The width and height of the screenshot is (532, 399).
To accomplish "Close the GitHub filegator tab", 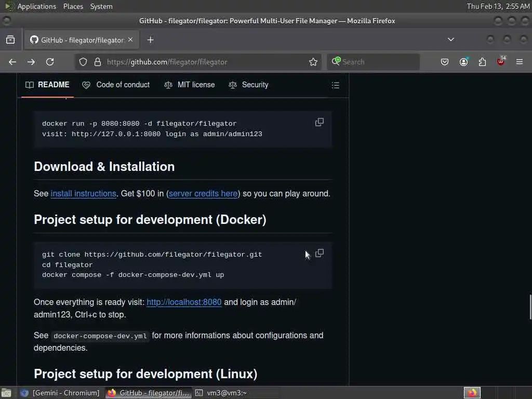I will coord(130,39).
